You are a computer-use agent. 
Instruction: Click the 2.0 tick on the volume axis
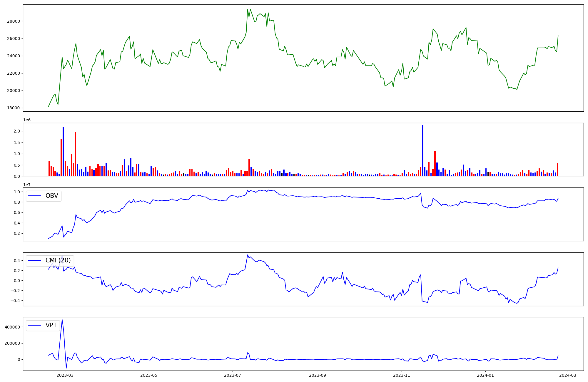17,131
